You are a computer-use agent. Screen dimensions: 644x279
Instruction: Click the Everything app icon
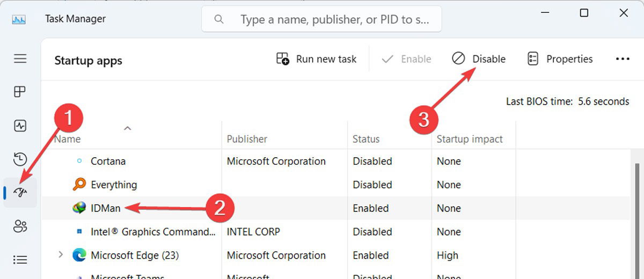click(x=79, y=185)
